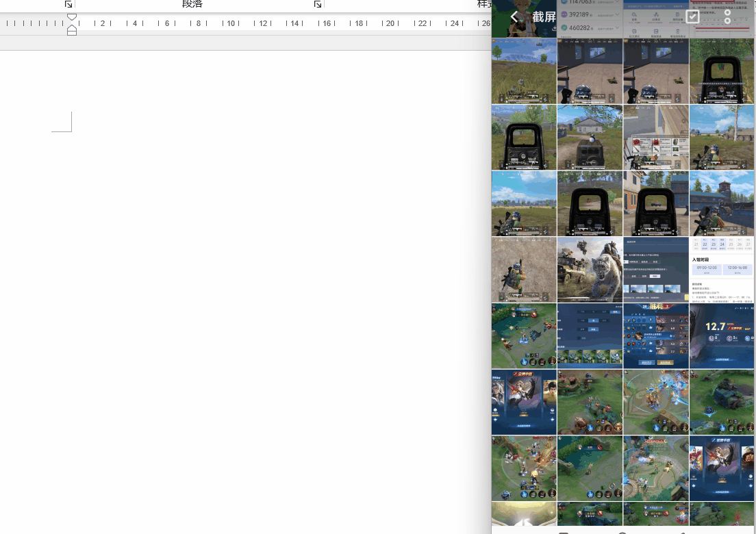Open the more options dots in gallery header

727,17
